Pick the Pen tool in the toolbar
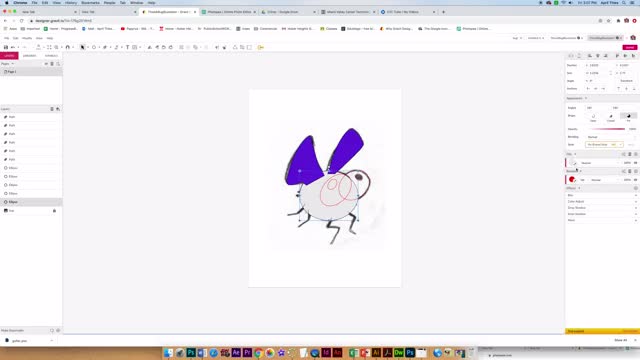The image size is (640, 360). coord(105,47)
